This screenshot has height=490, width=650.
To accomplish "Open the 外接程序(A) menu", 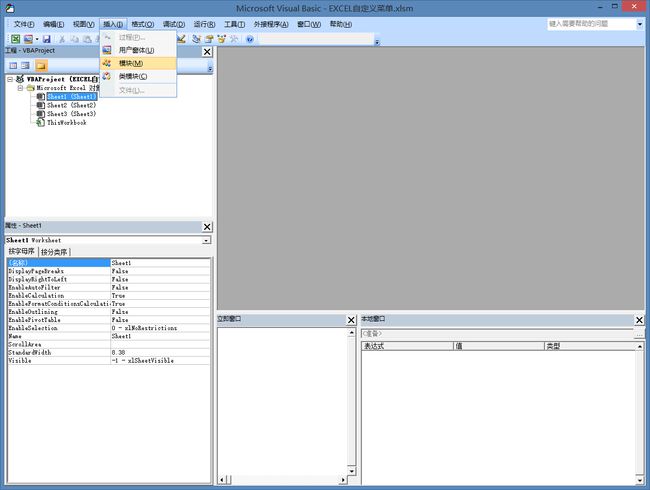I will click(x=271, y=24).
